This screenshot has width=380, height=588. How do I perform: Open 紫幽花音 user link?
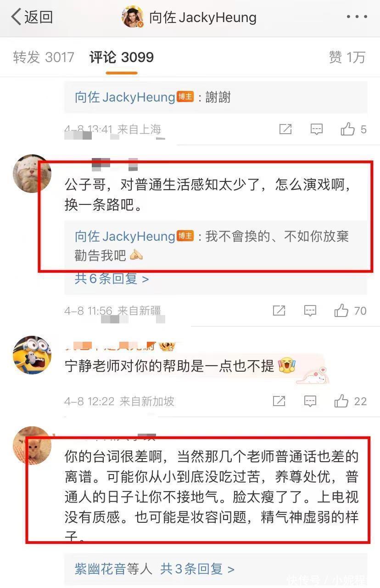point(100,569)
